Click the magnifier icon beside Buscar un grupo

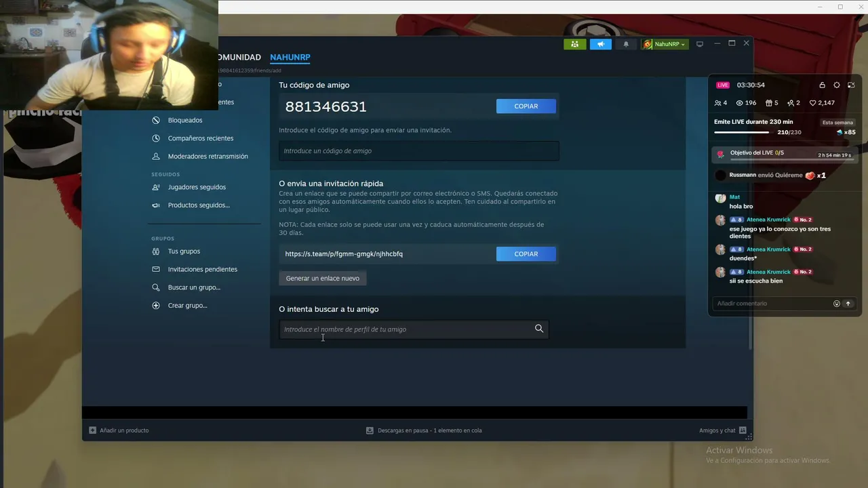[x=156, y=287]
